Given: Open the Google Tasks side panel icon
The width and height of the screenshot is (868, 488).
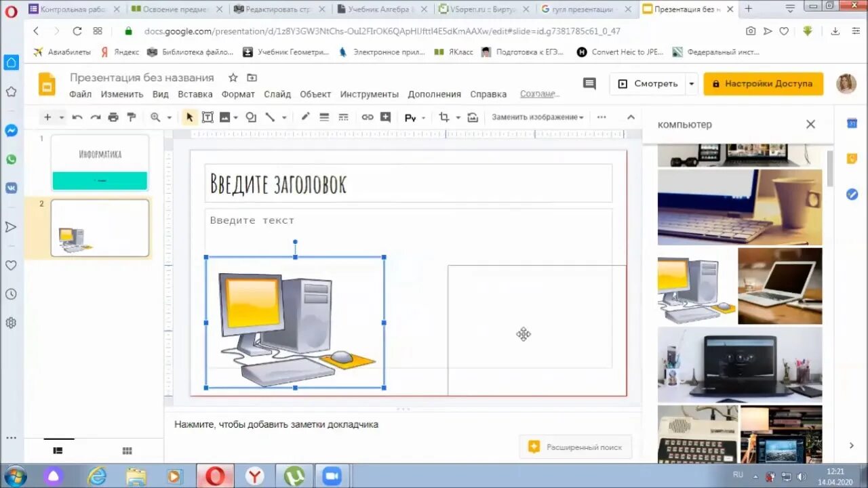Looking at the screenshot, I should click(852, 195).
